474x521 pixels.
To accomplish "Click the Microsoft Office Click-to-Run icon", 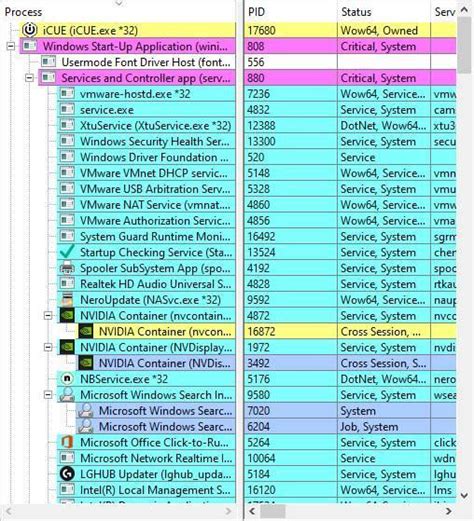I will point(67,442).
